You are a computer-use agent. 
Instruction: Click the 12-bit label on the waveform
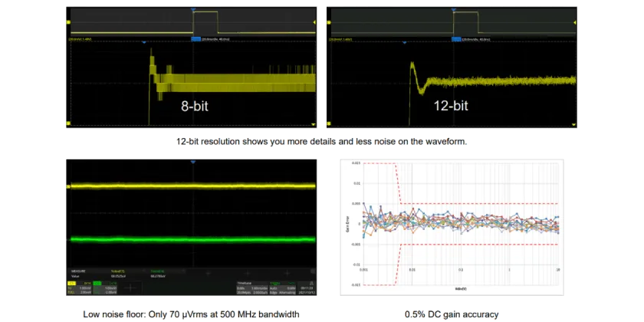[451, 106]
